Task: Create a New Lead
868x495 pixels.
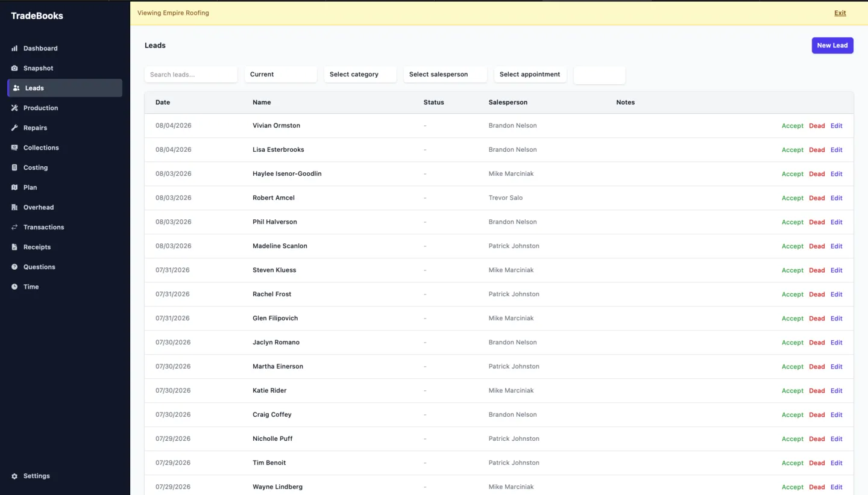Action: 832,45
